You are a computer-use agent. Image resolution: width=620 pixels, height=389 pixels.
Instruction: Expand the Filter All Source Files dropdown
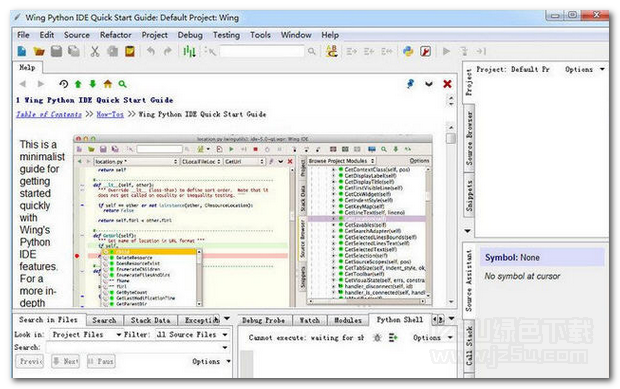pos(192,334)
